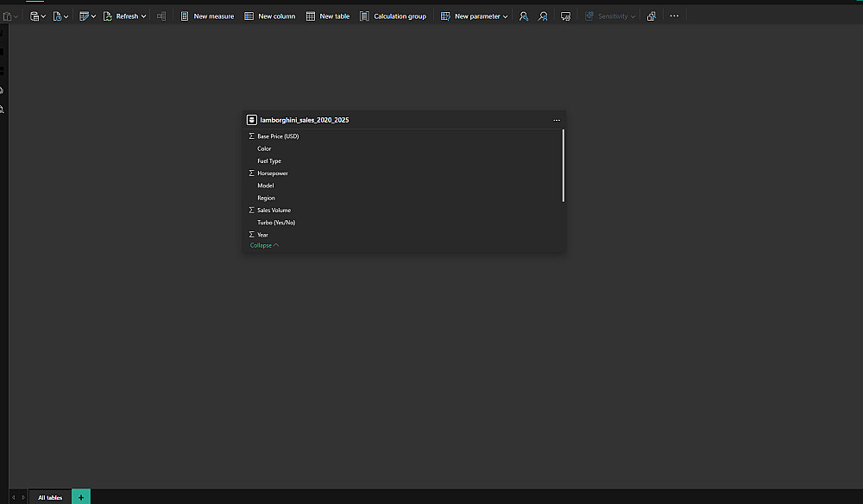Screen dimensions: 863x504
Task: Click the right layout tab scroll arrow
Action: click(x=23, y=497)
